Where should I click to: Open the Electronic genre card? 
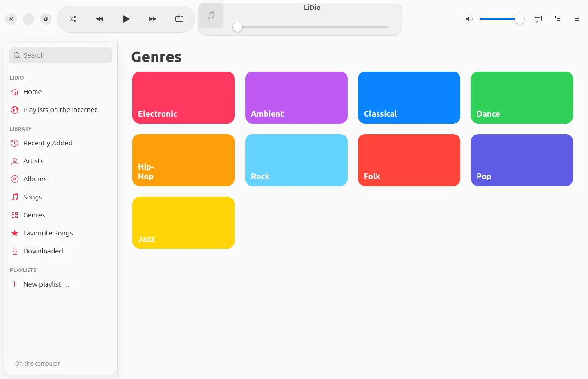[184, 98]
